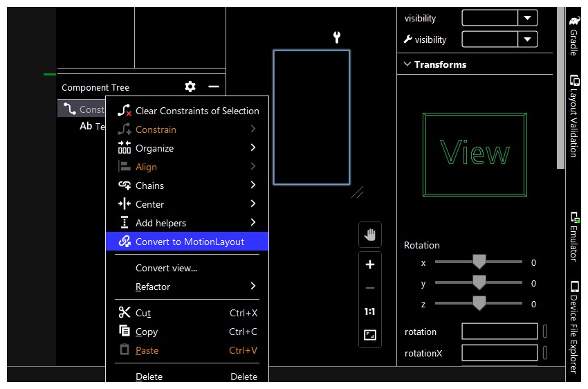Choose Copy from context menu

click(x=187, y=332)
